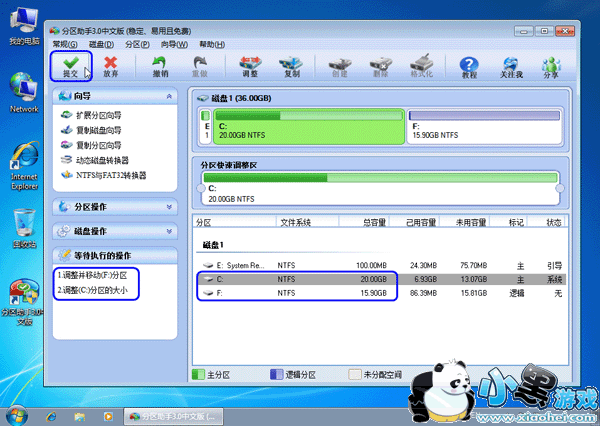Click the 格式化 (Format) toolbar icon
Viewport: 600px width, 426px height.
click(x=421, y=66)
